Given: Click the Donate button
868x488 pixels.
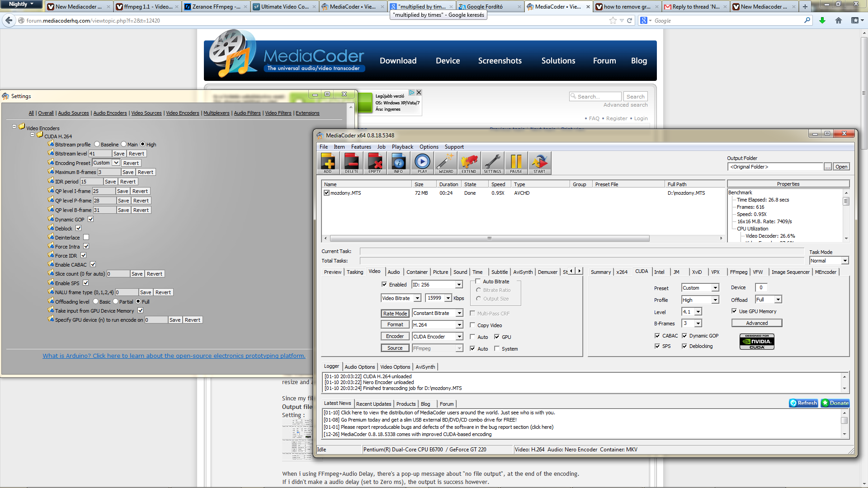Looking at the screenshot, I should coord(835,403).
